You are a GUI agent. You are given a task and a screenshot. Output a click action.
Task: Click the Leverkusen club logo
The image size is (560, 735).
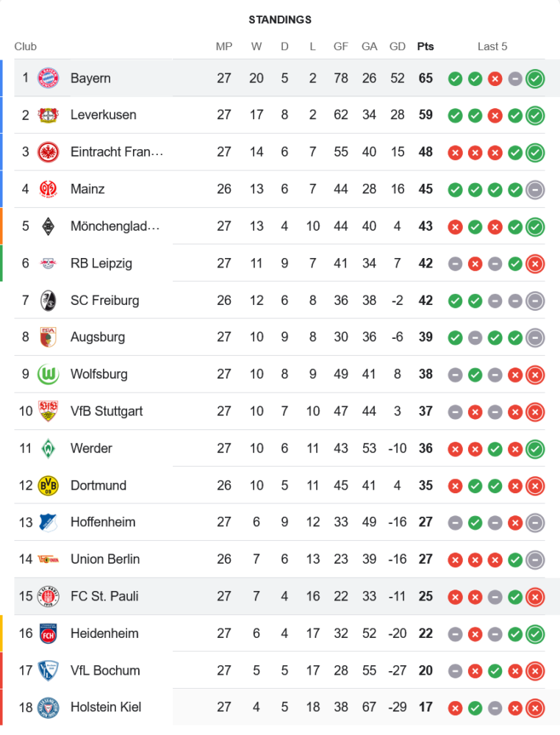coord(48,115)
